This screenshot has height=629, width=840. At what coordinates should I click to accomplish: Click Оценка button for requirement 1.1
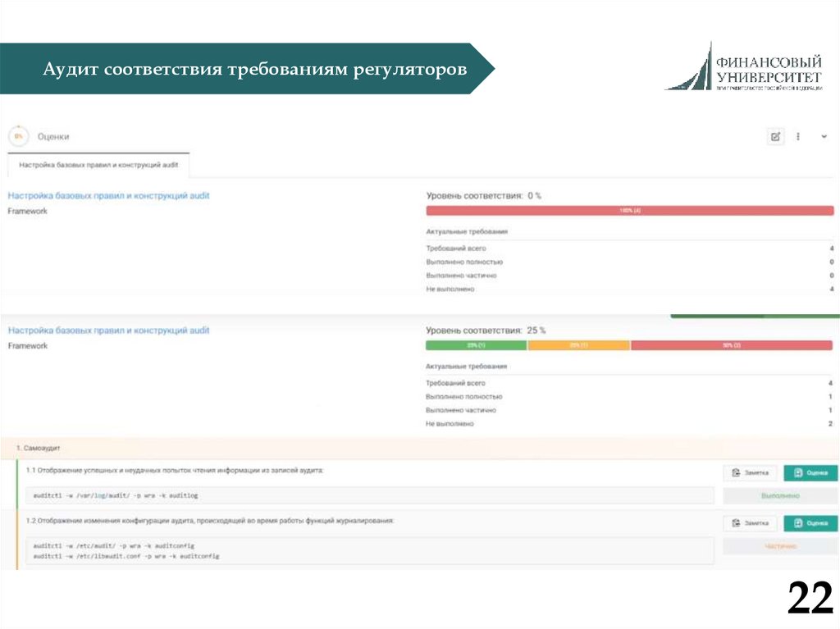(x=810, y=472)
